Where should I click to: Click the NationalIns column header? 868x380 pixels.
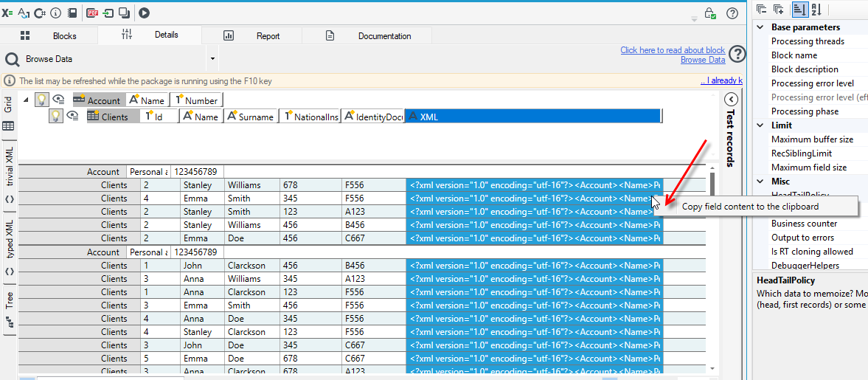309,117
